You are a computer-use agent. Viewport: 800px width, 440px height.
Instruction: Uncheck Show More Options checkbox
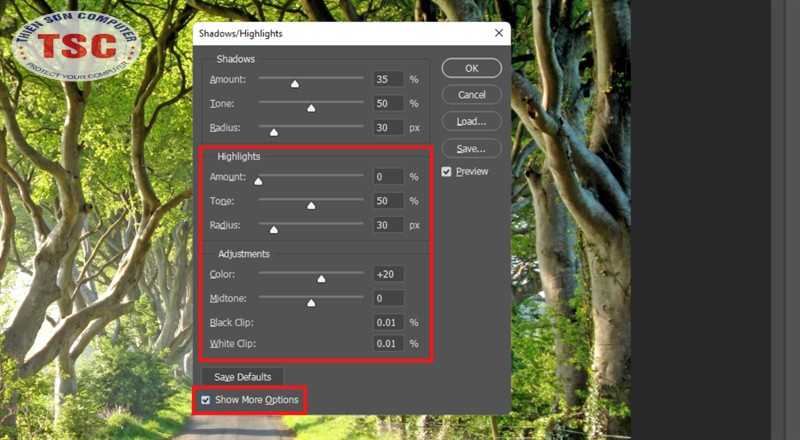[x=206, y=400]
